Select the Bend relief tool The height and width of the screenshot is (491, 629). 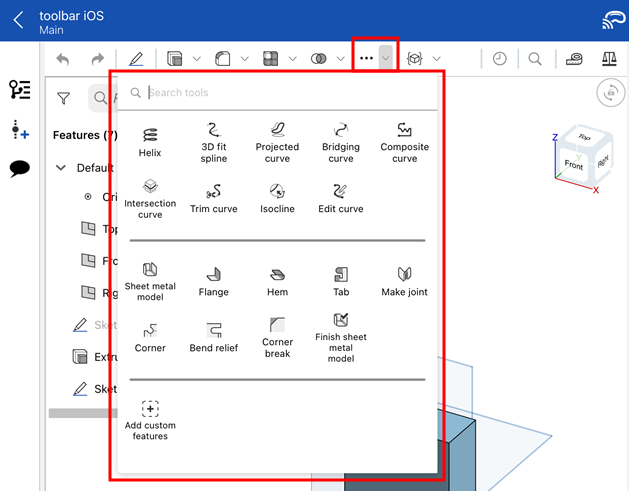pos(213,337)
